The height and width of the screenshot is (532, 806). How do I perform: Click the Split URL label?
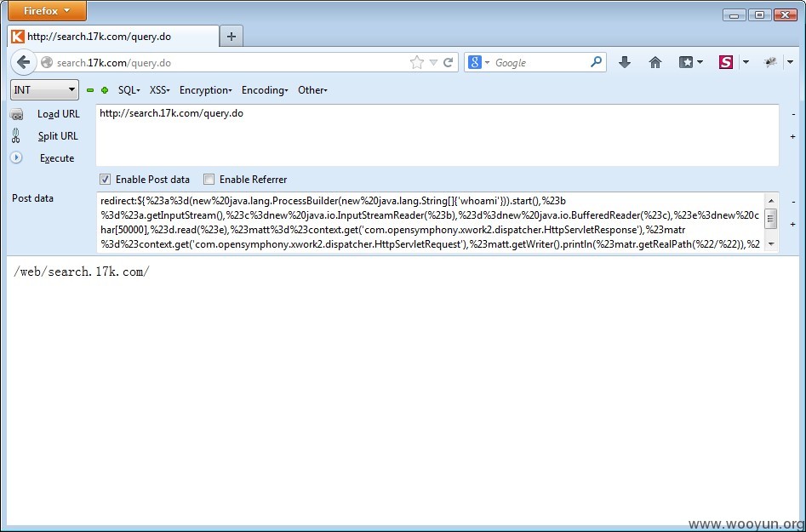58,136
